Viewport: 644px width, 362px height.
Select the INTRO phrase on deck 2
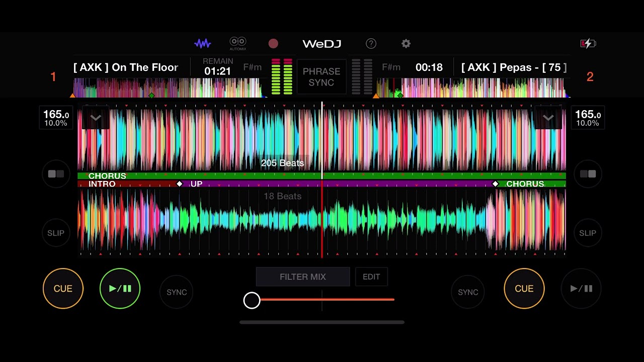(x=127, y=184)
